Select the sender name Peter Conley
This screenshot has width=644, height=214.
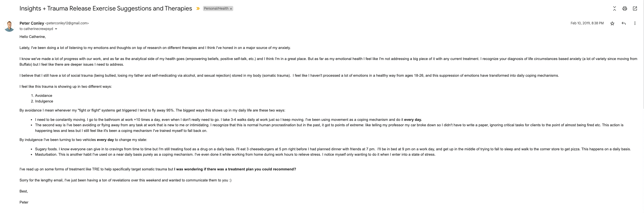pyautogui.click(x=32, y=23)
